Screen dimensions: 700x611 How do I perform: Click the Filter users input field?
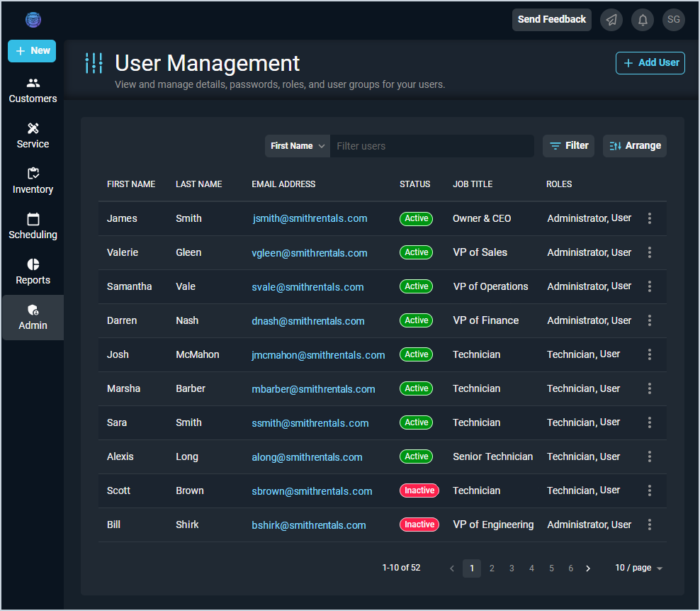(431, 146)
